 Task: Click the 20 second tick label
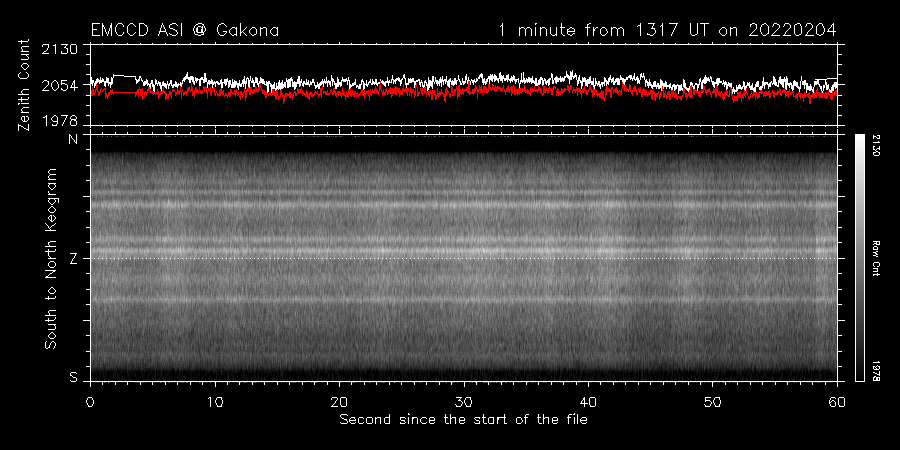point(339,401)
